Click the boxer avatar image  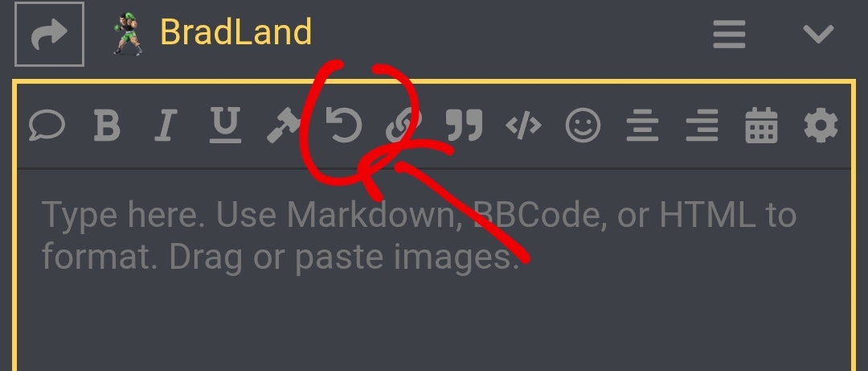128,33
